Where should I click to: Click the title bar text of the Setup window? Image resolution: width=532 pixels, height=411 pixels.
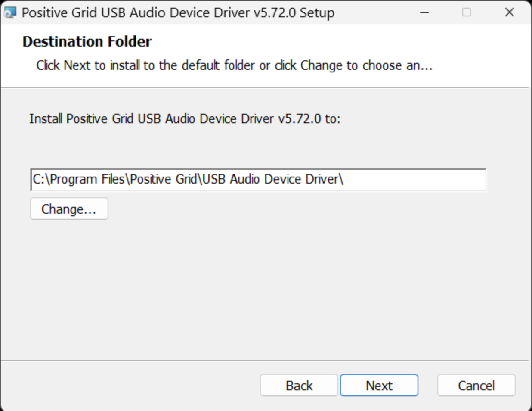[x=178, y=13]
